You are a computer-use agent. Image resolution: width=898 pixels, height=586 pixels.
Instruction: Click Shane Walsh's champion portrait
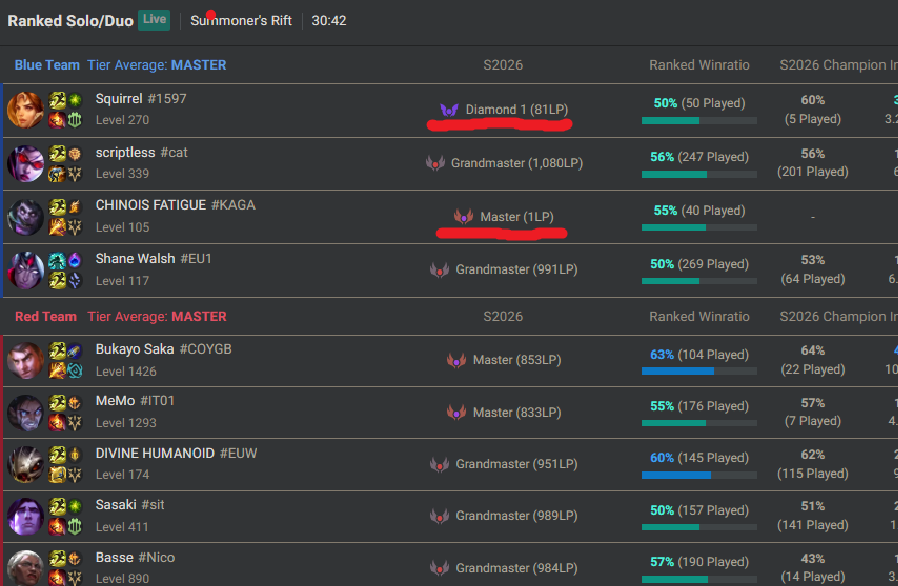pyautogui.click(x=25, y=270)
